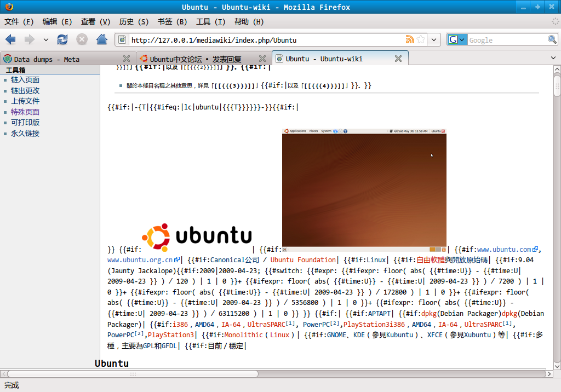Select the Ubuntu - Ubuntu-wiki tab

[x=340, y=59]
